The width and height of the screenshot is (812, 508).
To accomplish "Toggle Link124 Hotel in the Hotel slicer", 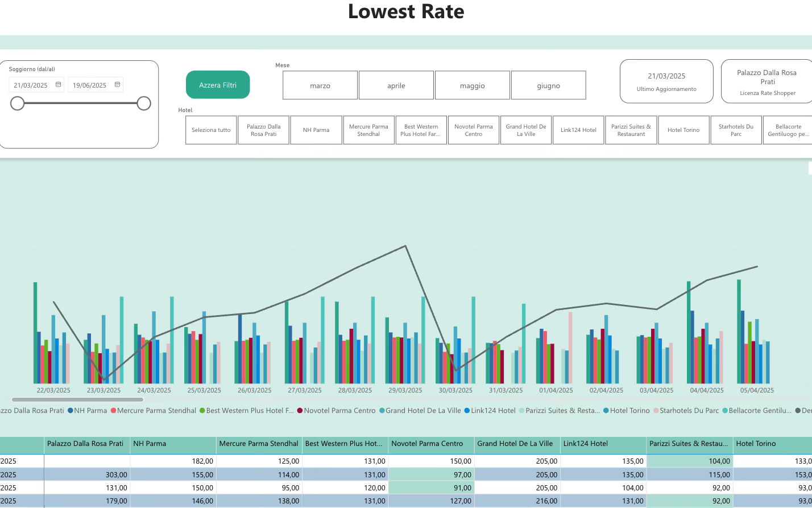I will (x=578, y=130).
